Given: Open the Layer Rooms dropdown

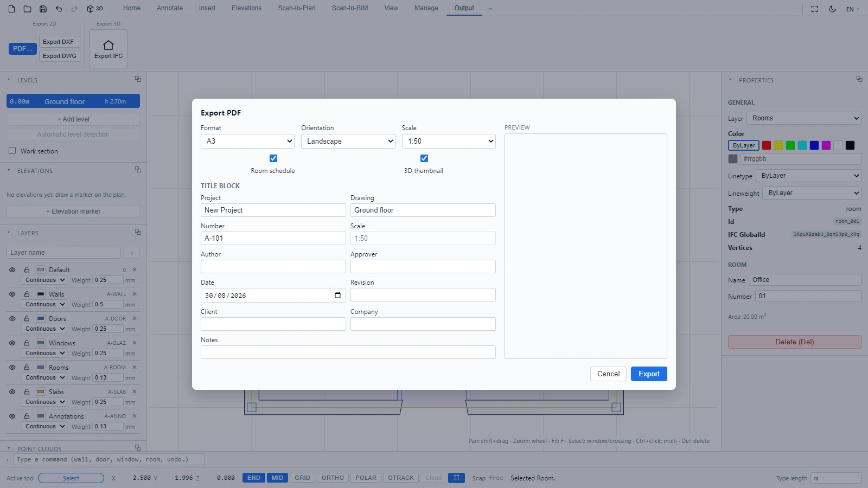Looking at the screenshot, I should pyautogui.click(x=804, y=118).
